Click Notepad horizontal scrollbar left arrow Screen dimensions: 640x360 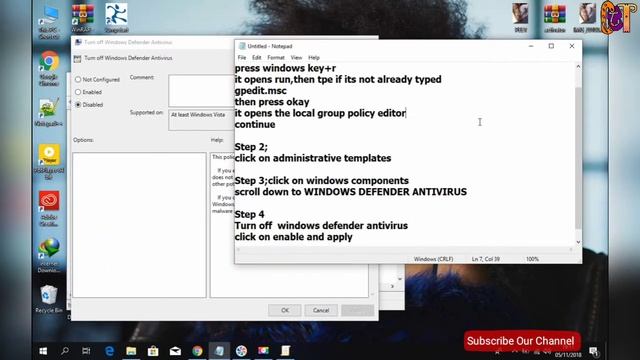pos(238,249)
